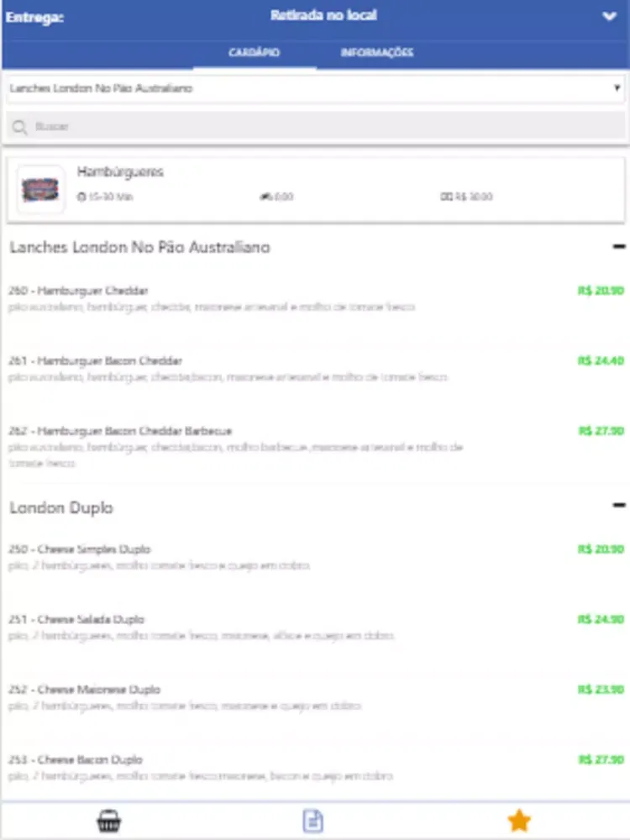Select 260 - Hamburguer Cheddar item

pyautogui.click(x=79, y=291)
